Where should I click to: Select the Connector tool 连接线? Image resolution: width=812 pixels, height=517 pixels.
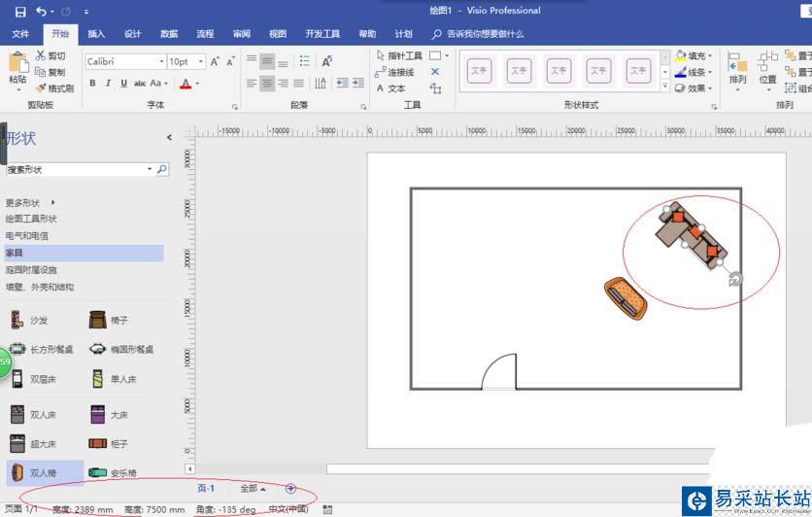(x=394, y=72)
